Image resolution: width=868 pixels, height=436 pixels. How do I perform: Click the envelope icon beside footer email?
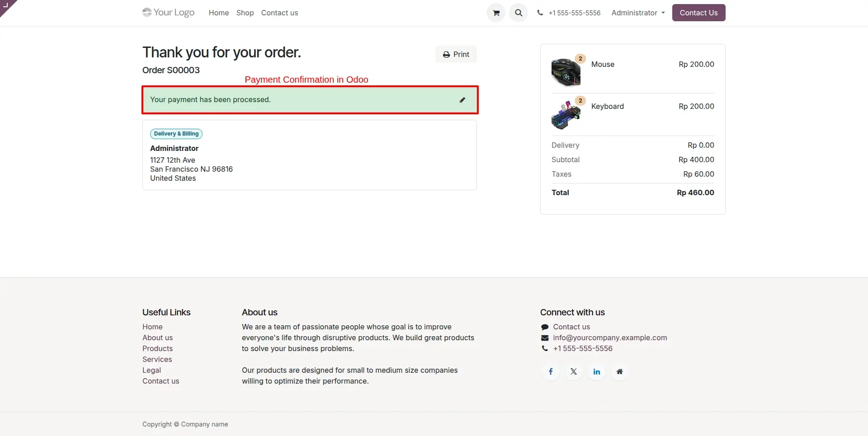point(545,338)
